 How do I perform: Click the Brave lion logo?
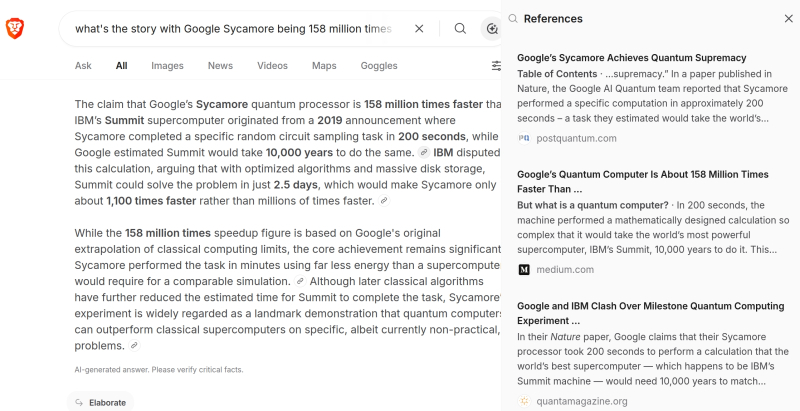(x=15, y=29)
